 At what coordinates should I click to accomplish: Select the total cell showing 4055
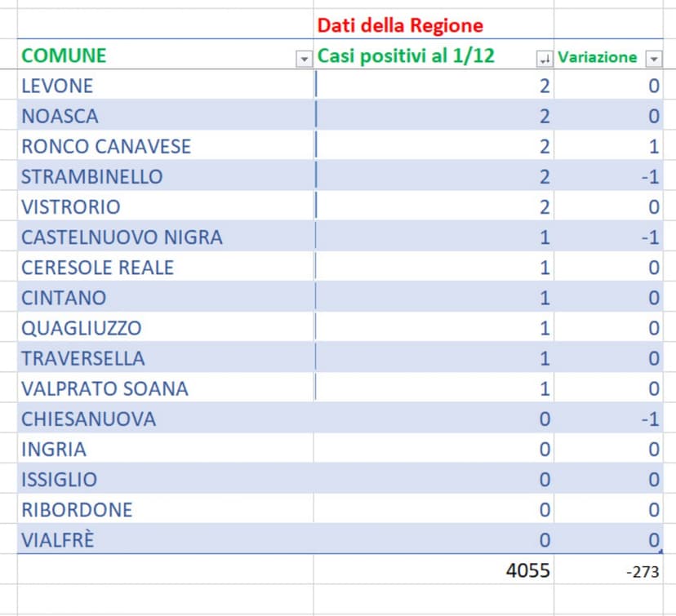point(527,571)
